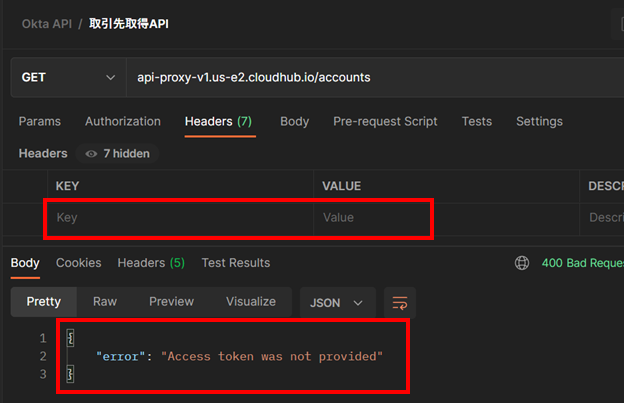The image size is (624, 403).
Task: Click the header Key input field
Action: [x=180, y=217]
